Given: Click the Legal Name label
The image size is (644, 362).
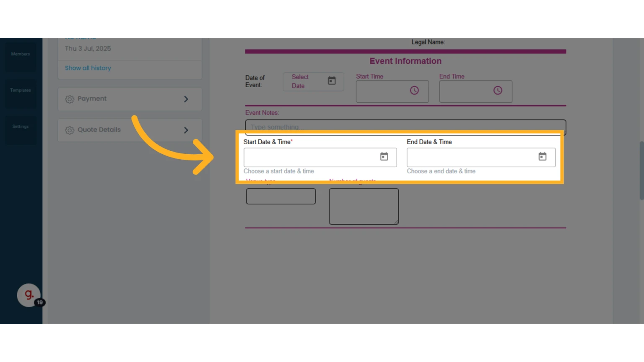Looking at the screenshot, I should pyautogui.click(x=428, y=42).
